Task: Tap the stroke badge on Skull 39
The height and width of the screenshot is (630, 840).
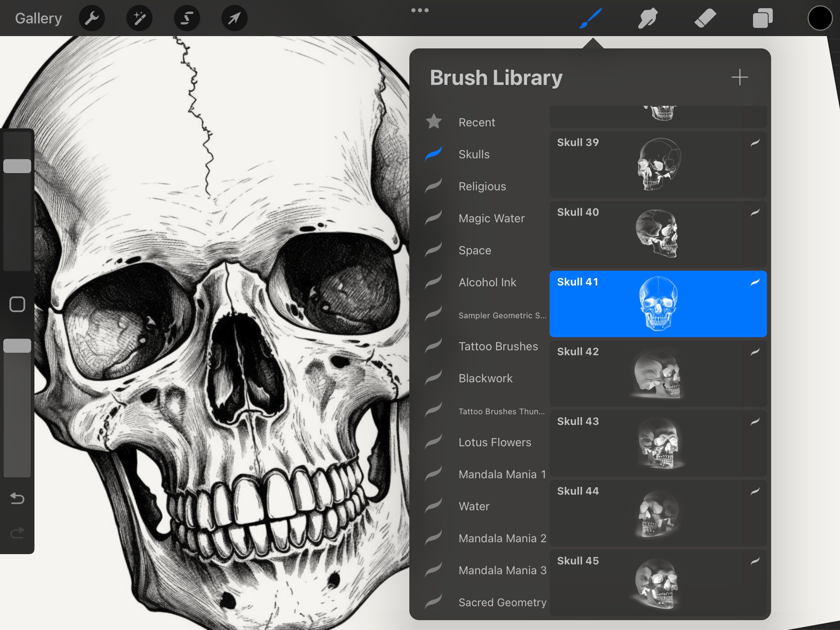Action: click(755, 142)
